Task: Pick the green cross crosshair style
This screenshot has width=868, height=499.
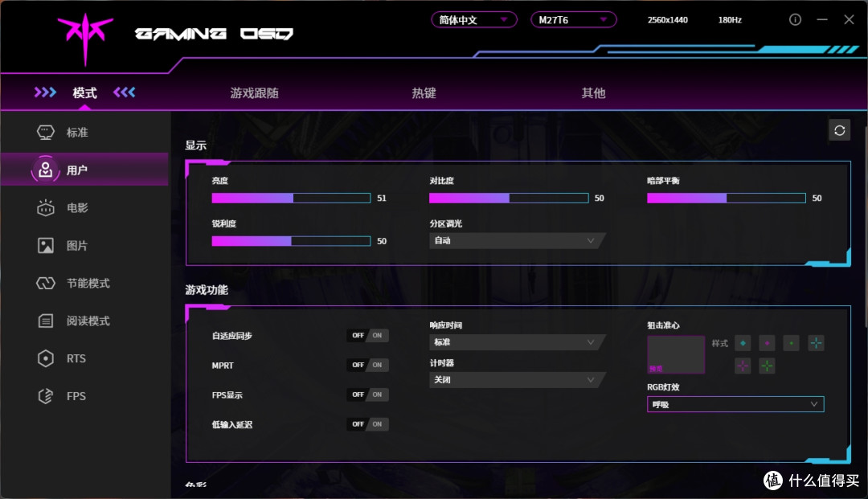Action: (767, 366)
